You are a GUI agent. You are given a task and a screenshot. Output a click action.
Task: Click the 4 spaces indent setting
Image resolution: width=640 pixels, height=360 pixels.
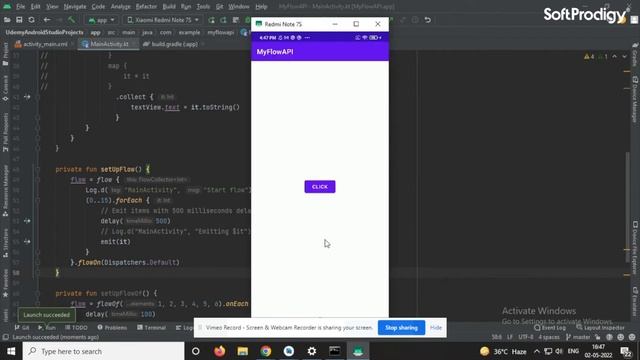[x=549, y=337]
